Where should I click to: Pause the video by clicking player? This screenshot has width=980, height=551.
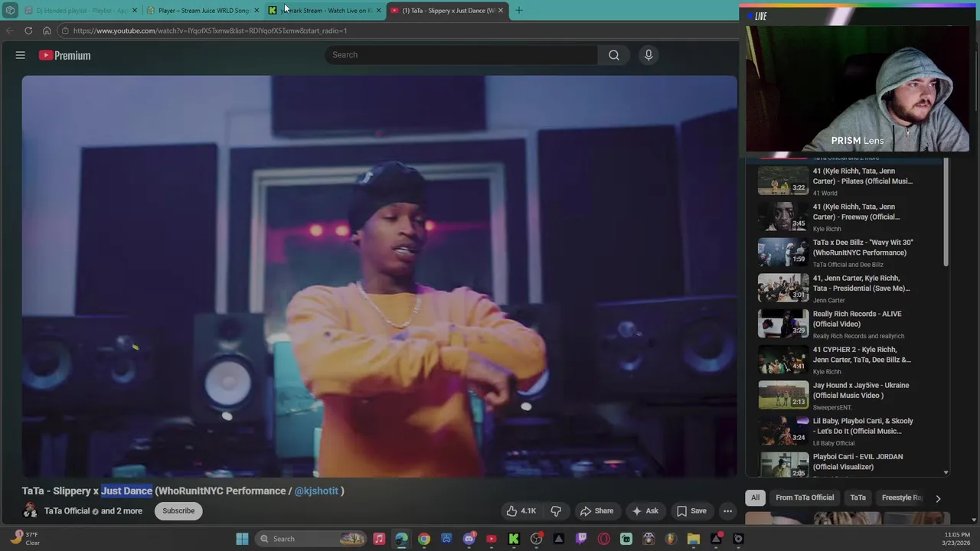coord(380,275)
